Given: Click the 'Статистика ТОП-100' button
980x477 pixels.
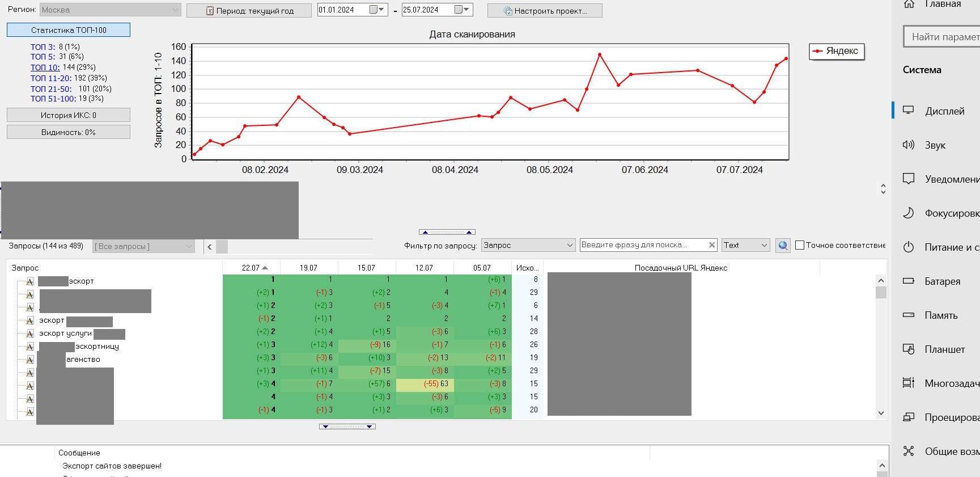Looking at the screenshot, I should (69, 30).
